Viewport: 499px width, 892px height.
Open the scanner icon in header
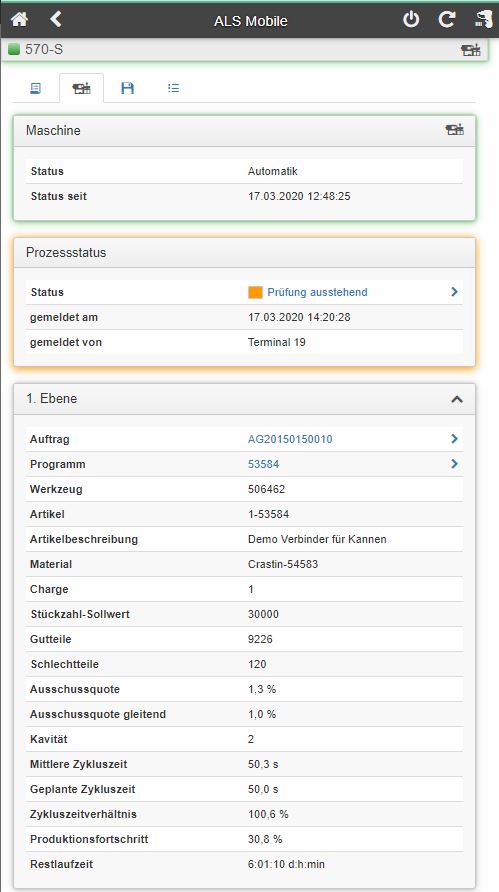484,20
